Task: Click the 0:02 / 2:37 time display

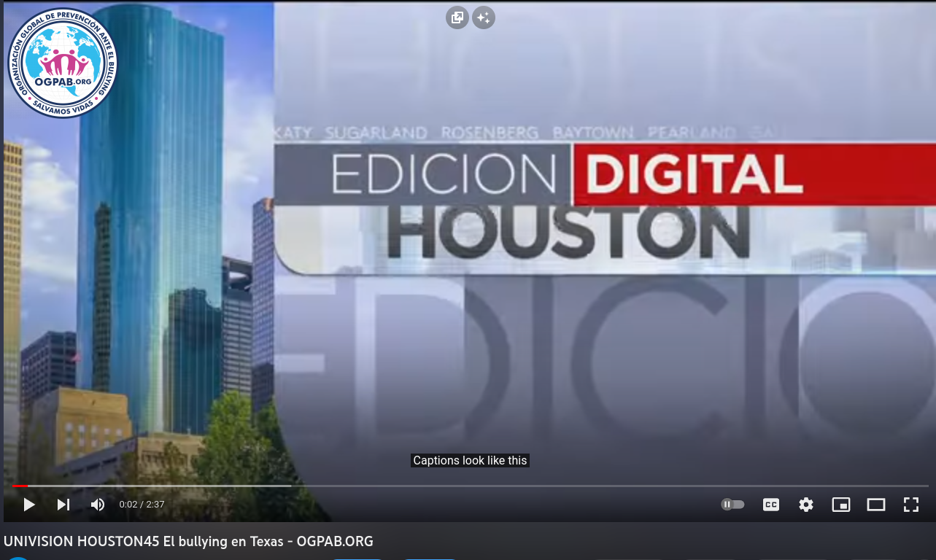Action: coord(142,505)
